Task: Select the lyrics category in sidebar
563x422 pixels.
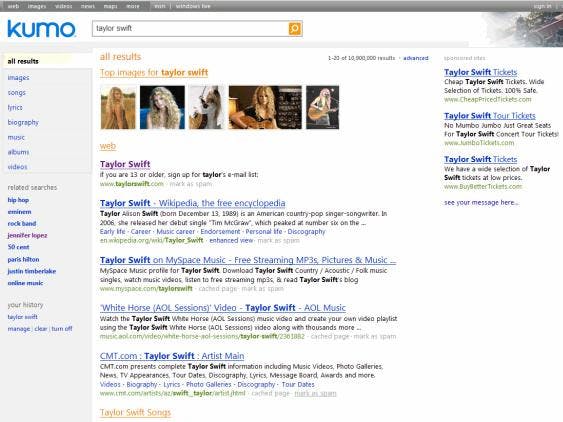Action: pos(15,107)
